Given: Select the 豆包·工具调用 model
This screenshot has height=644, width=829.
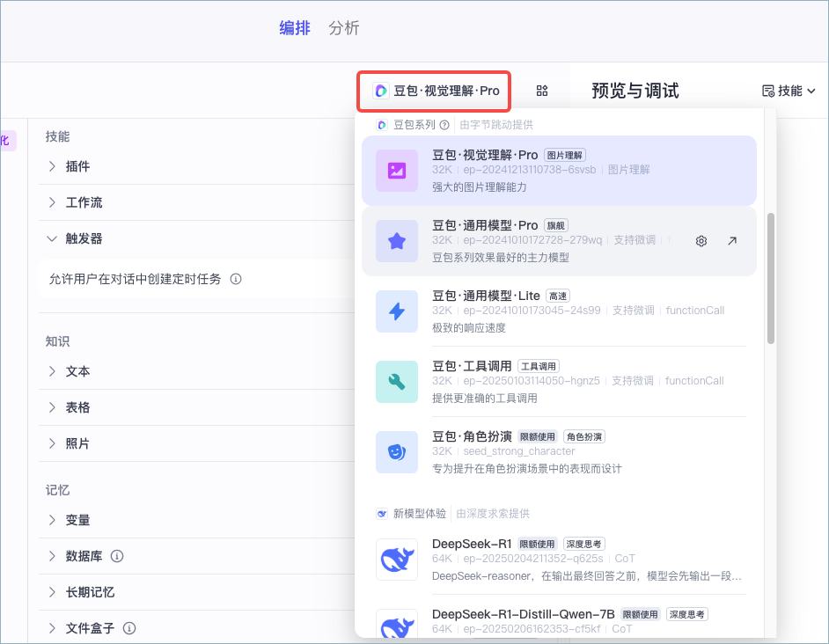Looking at the screenshot, I should click(559, 382).
